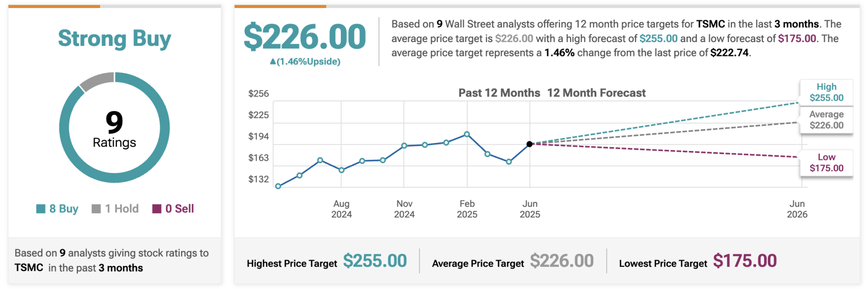Click the gray Hold legend square
Viewport: 868px width, 289px height.
(x=96, y=209)
